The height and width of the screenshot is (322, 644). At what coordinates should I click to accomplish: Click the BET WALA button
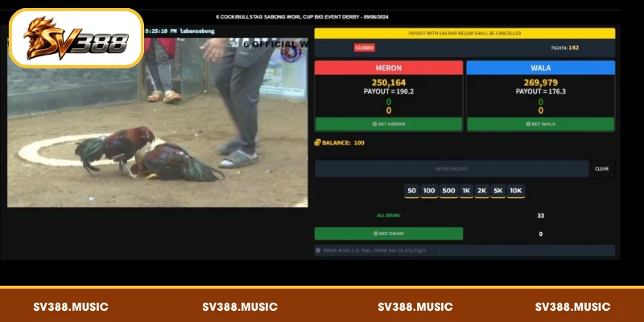[540, 124]
